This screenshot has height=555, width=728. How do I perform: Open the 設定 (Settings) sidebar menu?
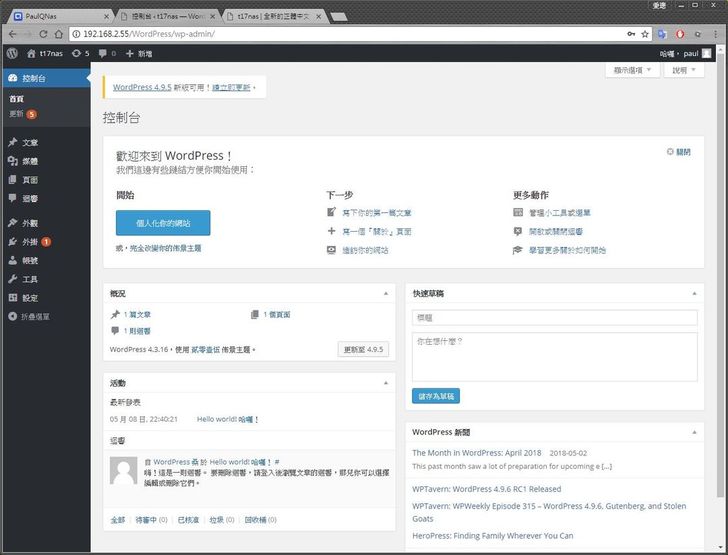[29, 298]
